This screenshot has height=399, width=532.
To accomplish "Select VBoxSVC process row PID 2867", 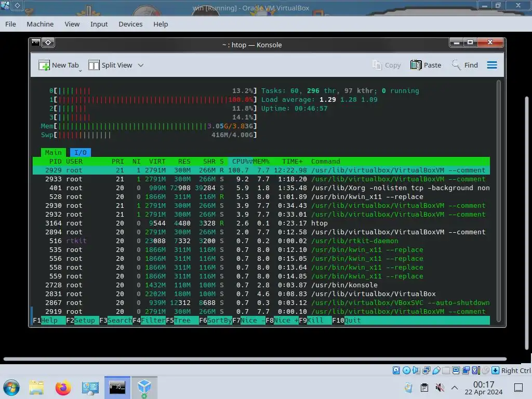I will (x=261, y=303).
